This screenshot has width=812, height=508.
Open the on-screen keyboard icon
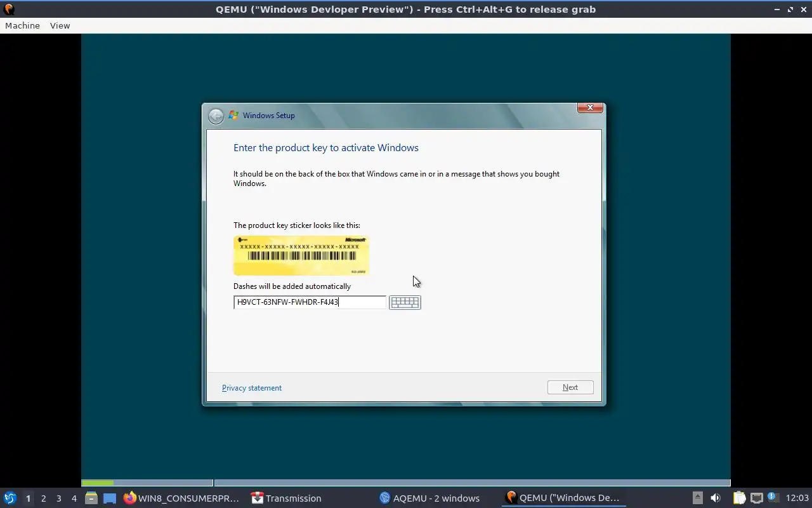(405, 302)
